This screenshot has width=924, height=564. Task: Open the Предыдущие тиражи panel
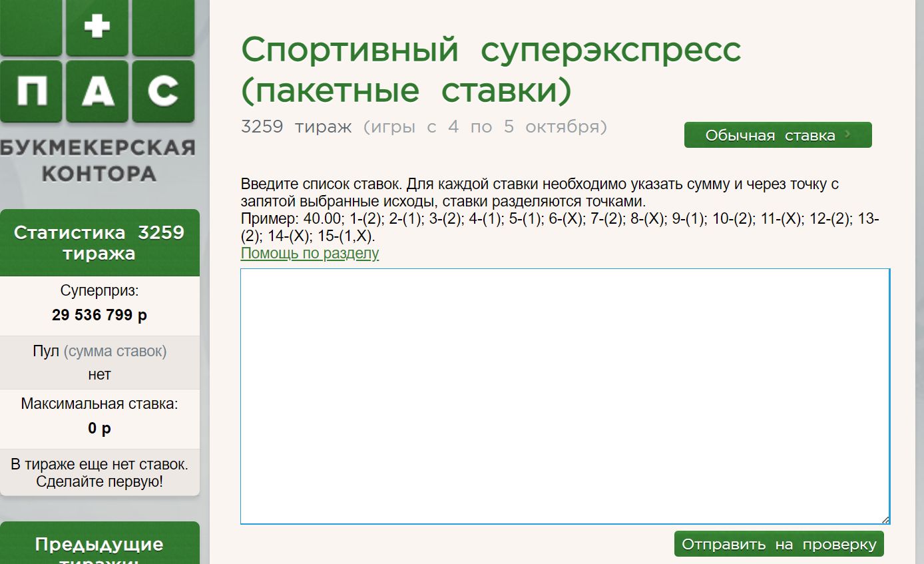(99, 544)
